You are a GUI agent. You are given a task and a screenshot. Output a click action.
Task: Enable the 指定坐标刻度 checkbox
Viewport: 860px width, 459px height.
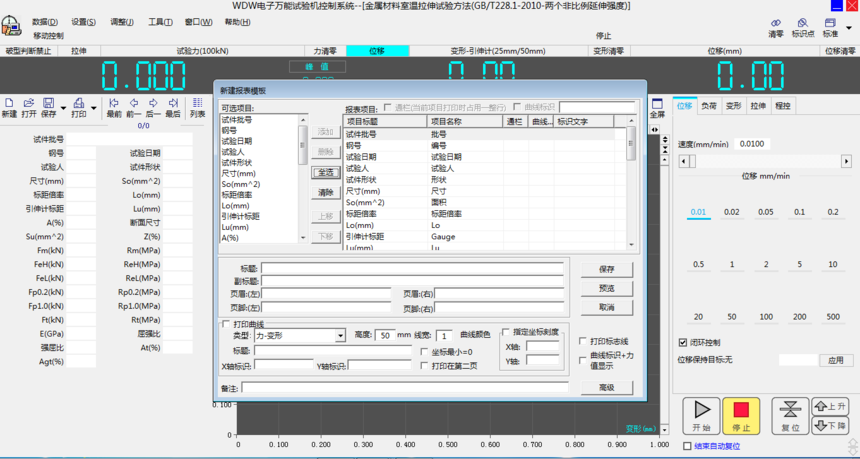coord(506,332)
